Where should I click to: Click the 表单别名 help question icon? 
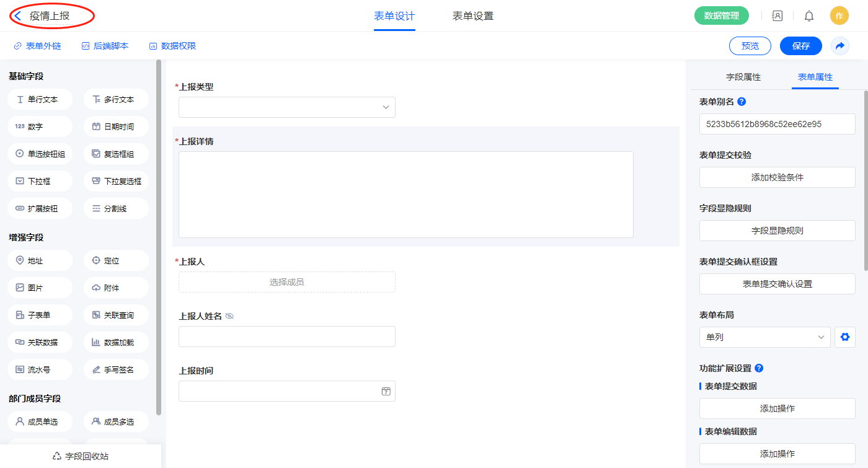[742, 102]
